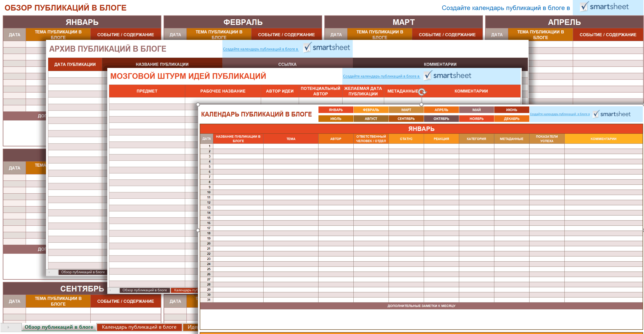Click sheet-scroll arrow in brainstorm window tab bar
Screen dimensions: 644x334
coord(110,290)
